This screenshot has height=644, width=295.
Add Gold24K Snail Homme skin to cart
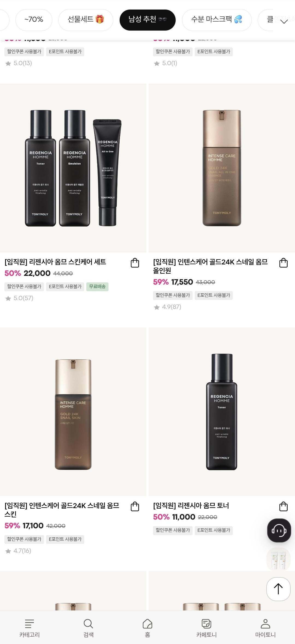click(x=135, y=506)
